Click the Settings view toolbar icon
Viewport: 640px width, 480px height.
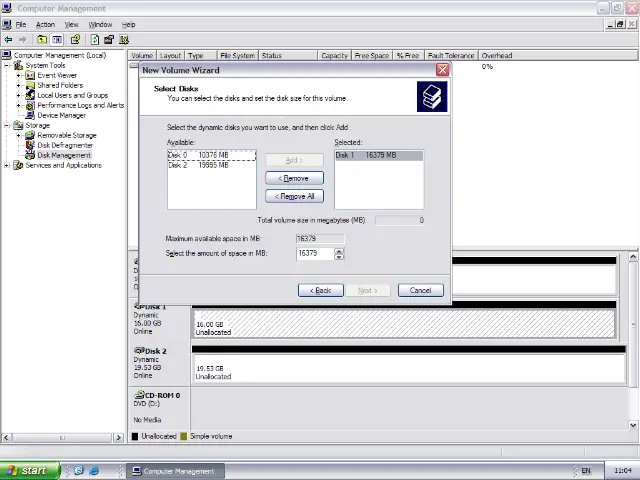(124, 40)
